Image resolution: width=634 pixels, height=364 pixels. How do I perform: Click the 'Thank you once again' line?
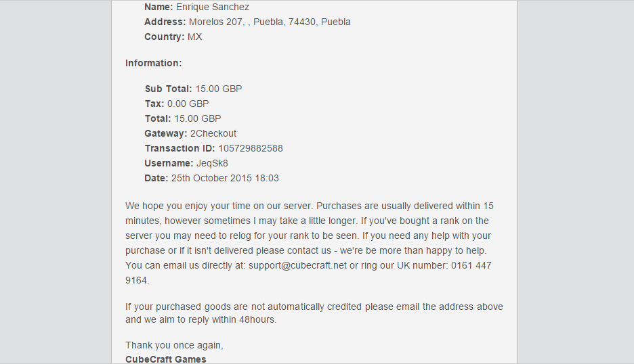174,346
